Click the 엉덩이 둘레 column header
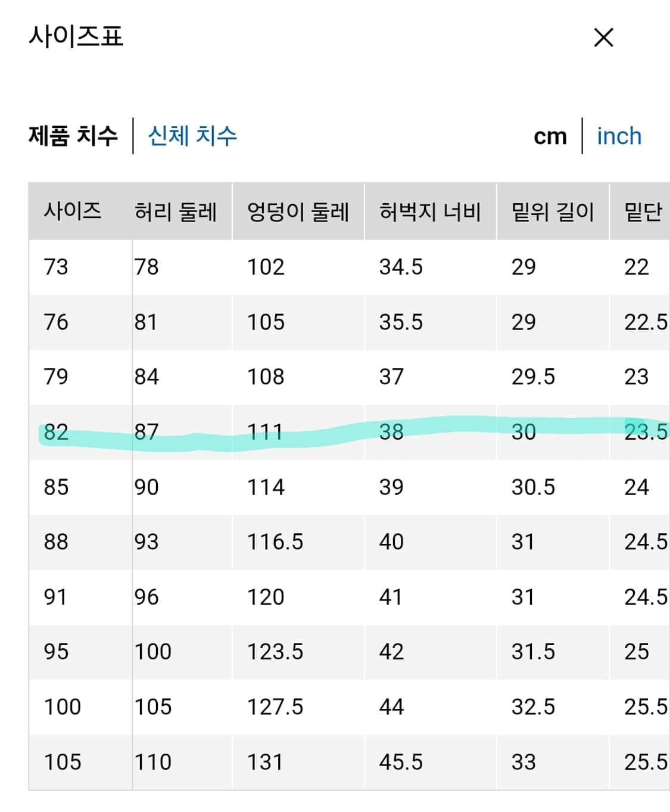This screenshot has height=812, width=670. 297,211
